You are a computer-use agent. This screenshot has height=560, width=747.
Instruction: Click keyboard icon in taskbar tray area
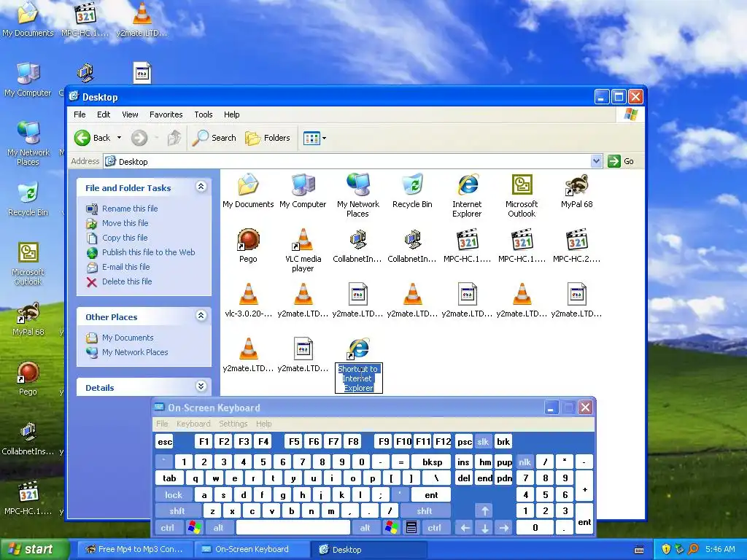point(639,550)
